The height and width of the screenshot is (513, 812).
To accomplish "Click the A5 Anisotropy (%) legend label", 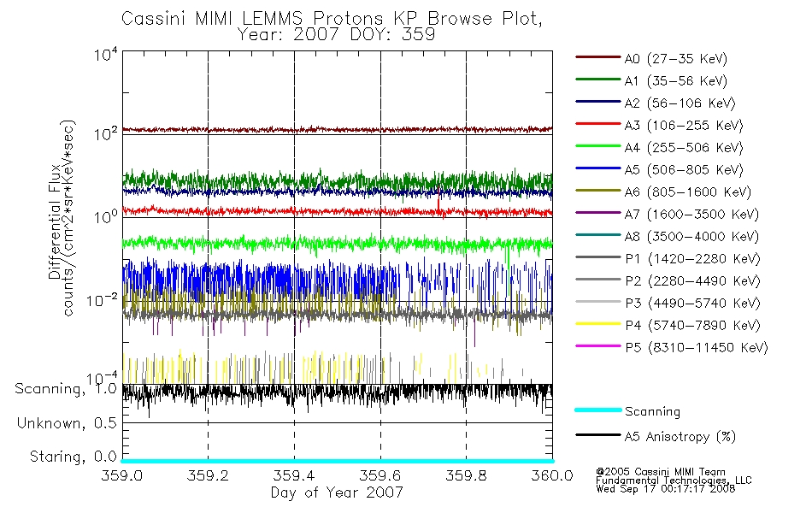I will (680, 437).
